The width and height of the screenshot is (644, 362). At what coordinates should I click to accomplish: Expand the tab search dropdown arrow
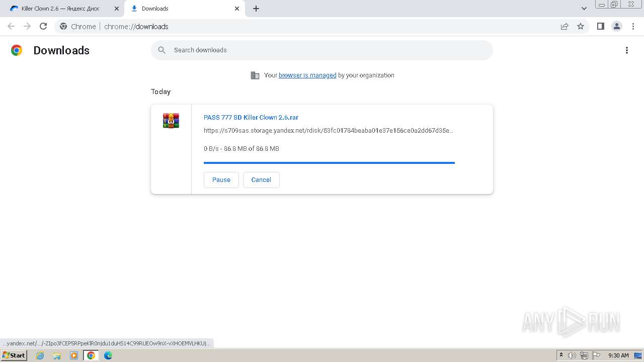click(584, 9)
